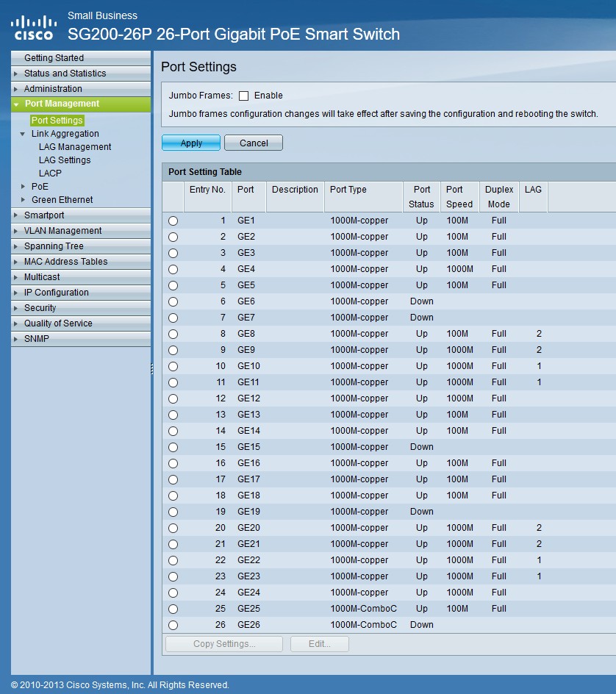
Task: Select the radio button for port GE25
Action: pos(173,609)
